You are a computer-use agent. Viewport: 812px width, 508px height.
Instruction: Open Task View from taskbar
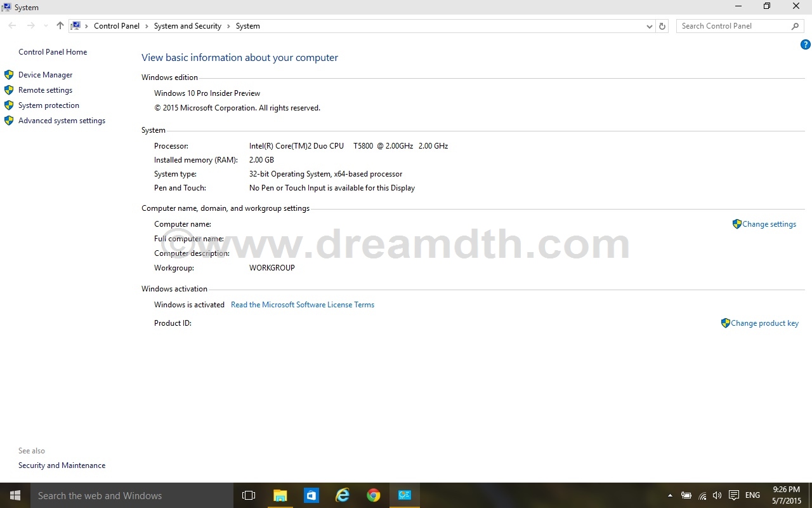249,495
